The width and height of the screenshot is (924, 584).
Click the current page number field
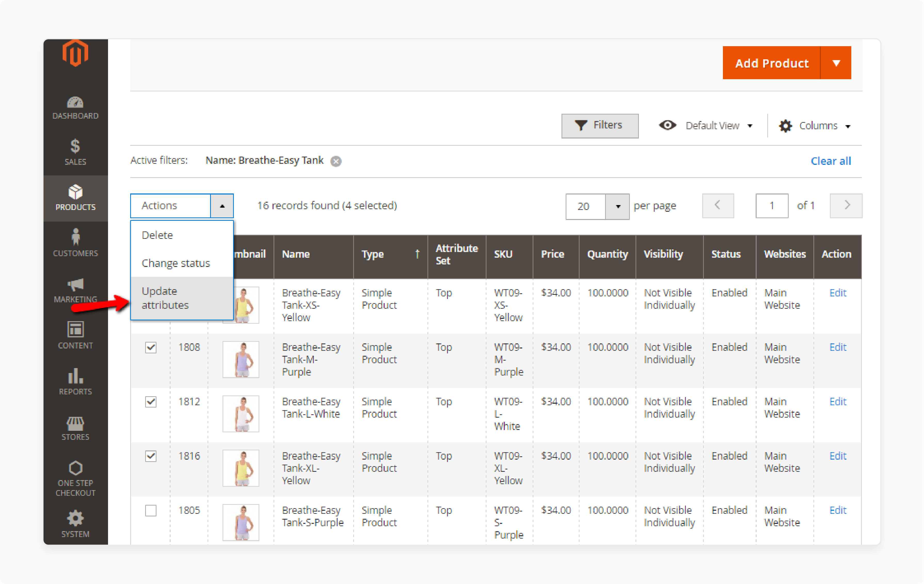click(x=772, y=206)
